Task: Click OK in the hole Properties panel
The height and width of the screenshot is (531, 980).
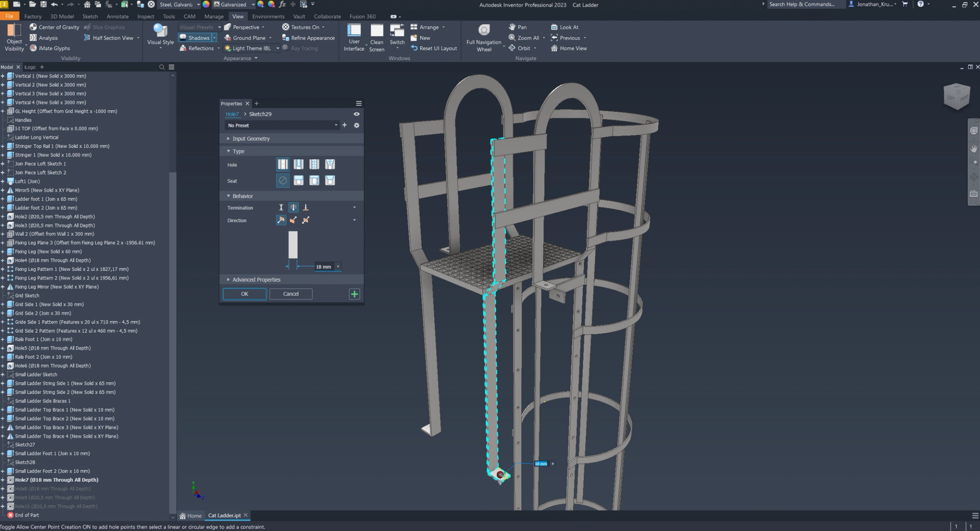Action: click(x=244, y=294)
